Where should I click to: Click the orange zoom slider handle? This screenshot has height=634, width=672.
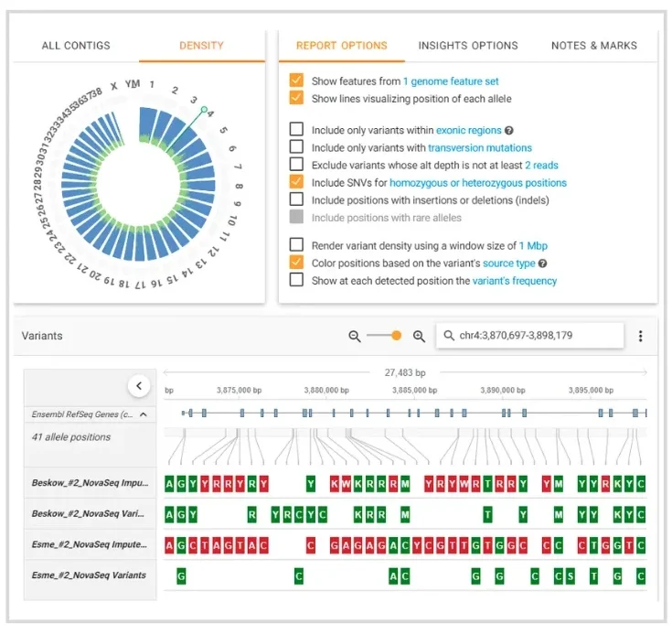click(x=396, y=336)
